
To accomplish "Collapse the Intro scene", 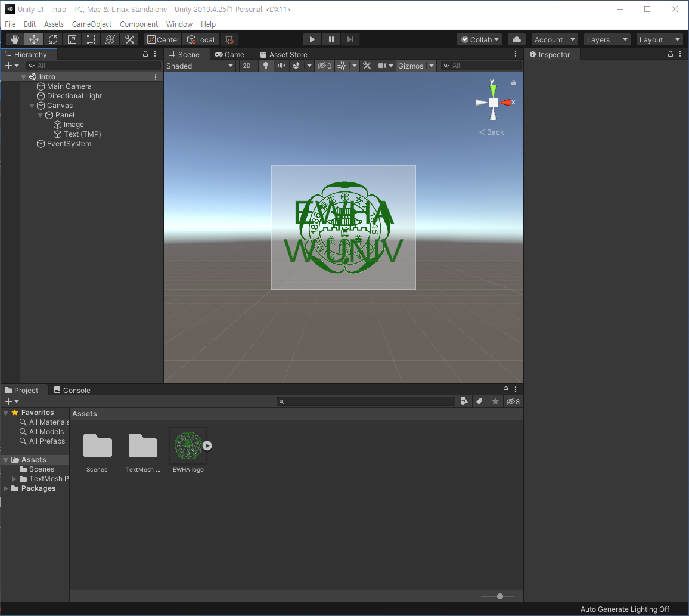I will point(24,77).
